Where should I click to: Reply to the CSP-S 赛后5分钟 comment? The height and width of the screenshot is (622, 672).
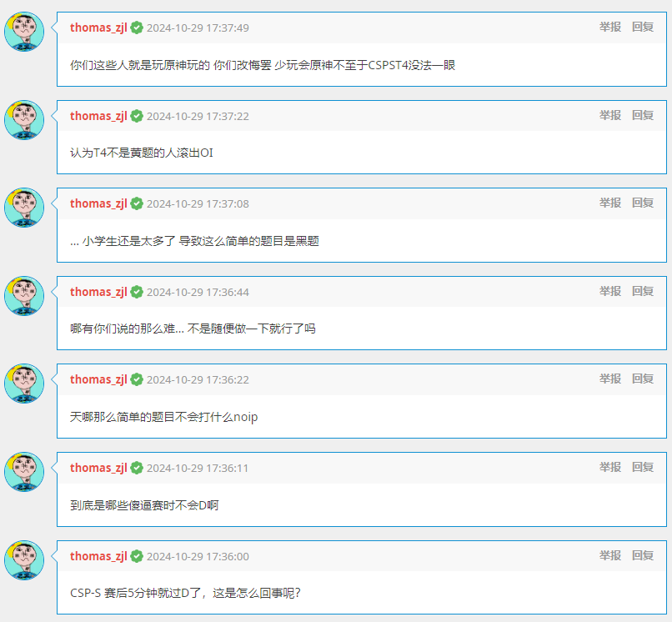[643, 555]
